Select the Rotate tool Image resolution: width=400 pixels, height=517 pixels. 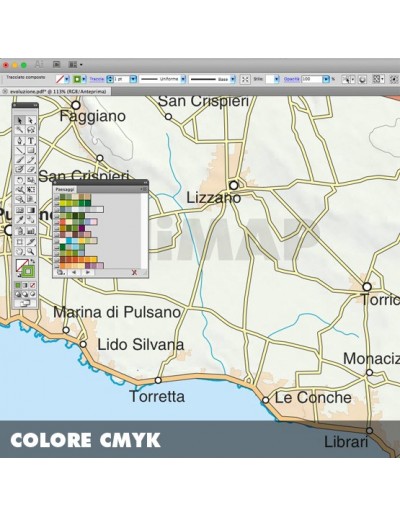(x=20, y=180)
